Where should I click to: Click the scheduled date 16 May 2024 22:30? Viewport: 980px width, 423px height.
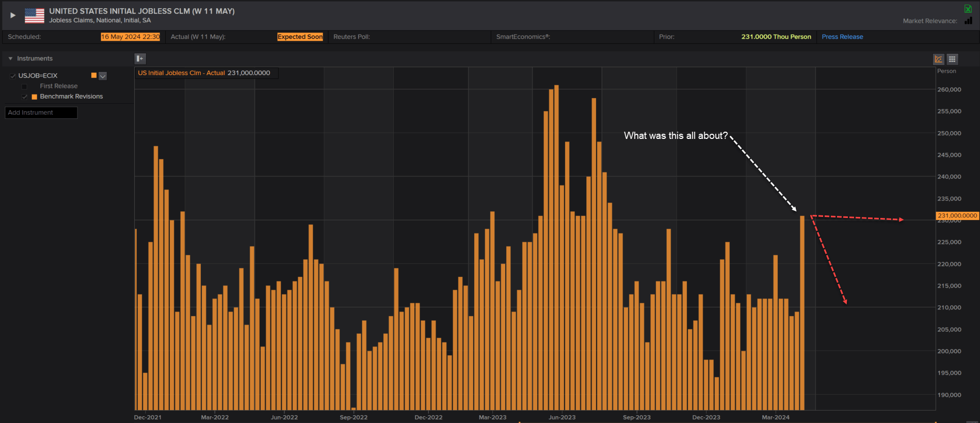[131, 37]
